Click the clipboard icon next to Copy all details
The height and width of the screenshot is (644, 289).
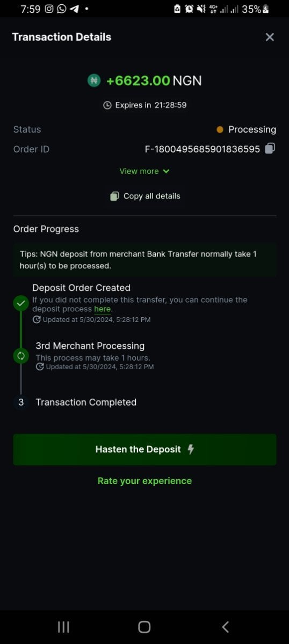[114, 196]
